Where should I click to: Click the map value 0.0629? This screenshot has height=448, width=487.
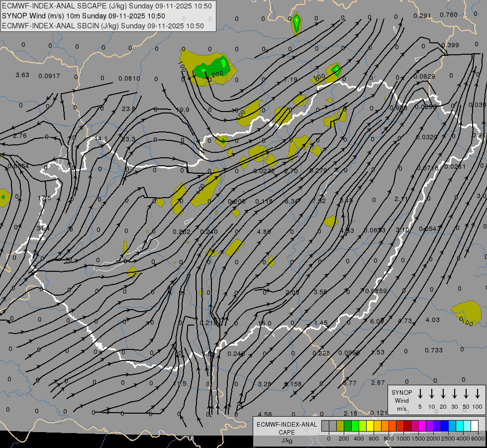click(x=424, y=76)
